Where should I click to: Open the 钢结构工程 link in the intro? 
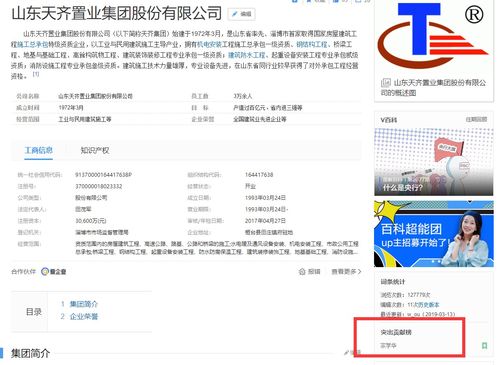312,44
